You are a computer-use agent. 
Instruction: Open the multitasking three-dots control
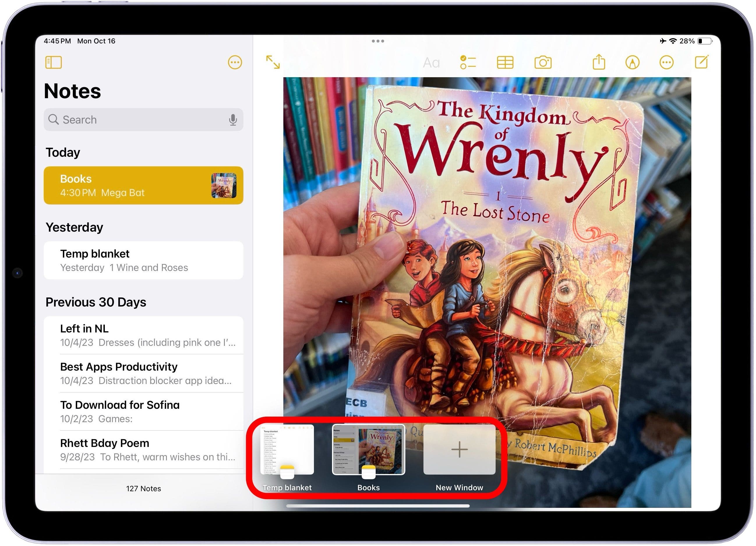click(x=378, y=41)
